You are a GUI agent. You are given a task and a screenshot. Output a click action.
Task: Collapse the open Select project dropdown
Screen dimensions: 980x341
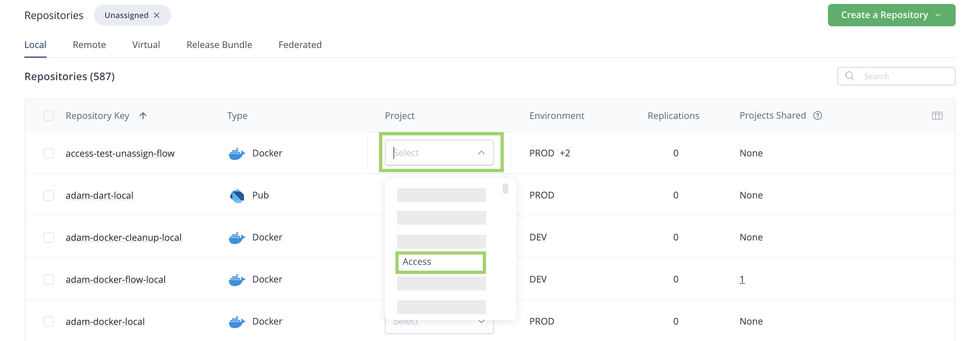pyautogui.click(x=481, y=153)
